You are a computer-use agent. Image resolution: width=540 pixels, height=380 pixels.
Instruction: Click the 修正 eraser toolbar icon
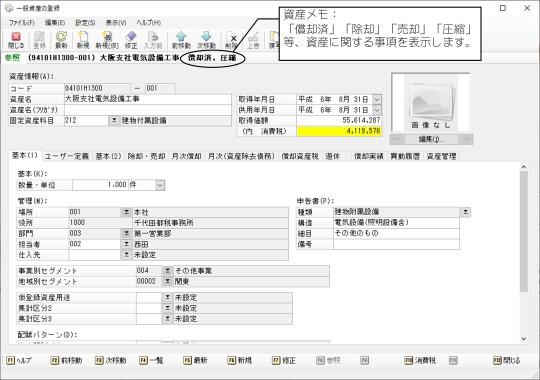pos(131,40)
